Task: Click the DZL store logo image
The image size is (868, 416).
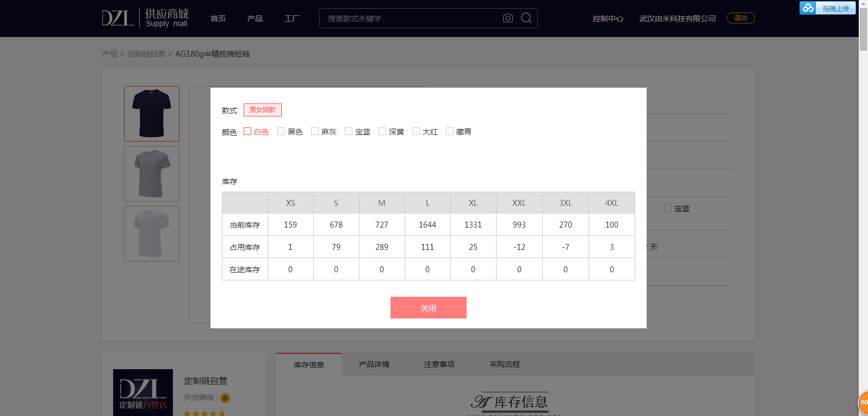Action: pos(143,393)
